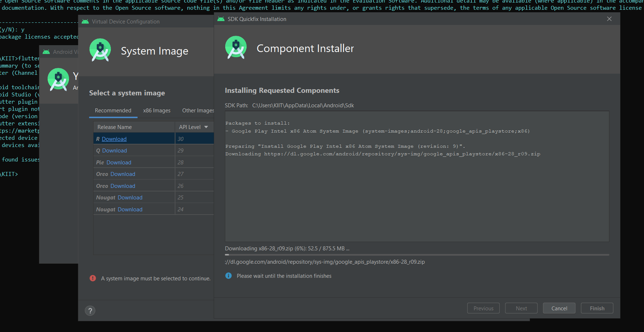Image resolution: width=644 pixels, height=332 pixels.
Task: Download the Pie system image
Action: (x=119, y=163)
